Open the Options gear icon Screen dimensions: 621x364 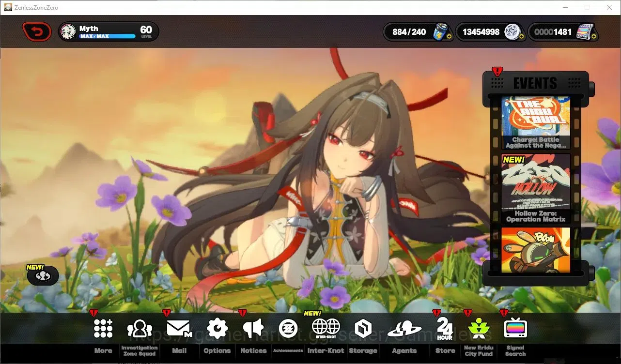point(217,329)
